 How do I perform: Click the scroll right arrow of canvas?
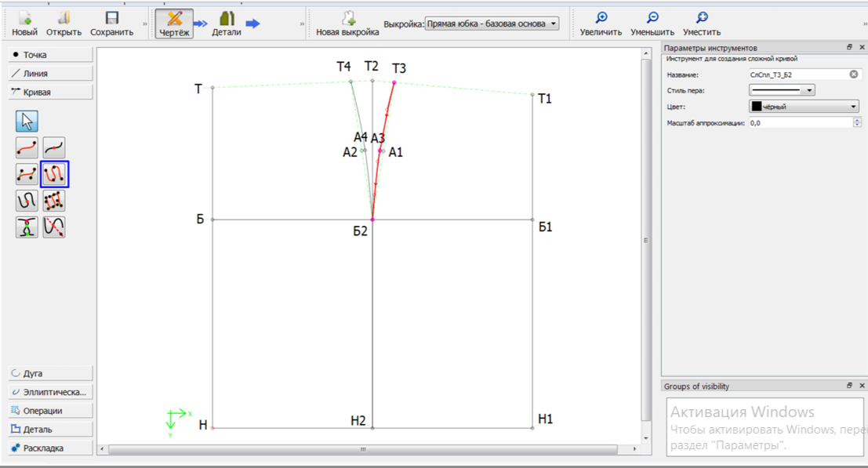[x=634, y=449]
